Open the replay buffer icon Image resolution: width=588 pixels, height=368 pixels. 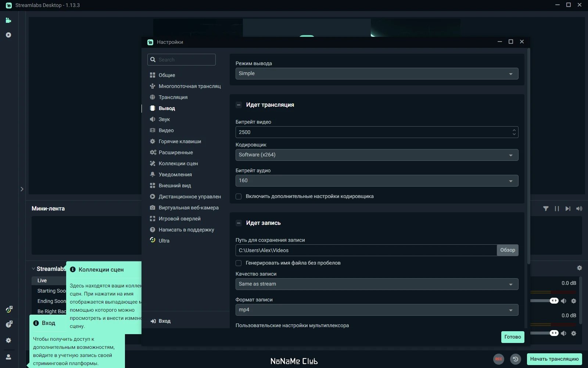pyautogui.click(x=516, y=359)
